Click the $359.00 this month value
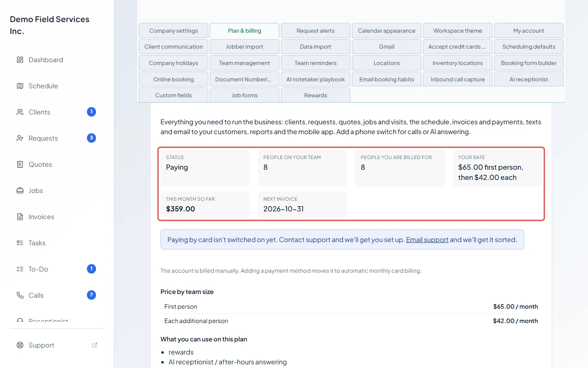The height and width of the screenshot is (368, 588). 180,209
